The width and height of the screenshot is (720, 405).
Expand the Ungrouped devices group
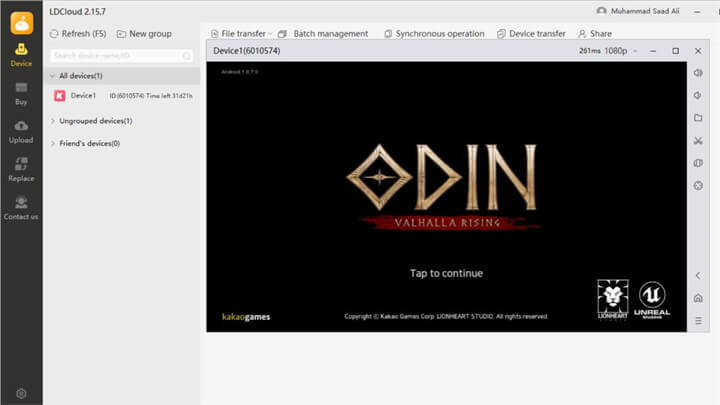point(53,121)
